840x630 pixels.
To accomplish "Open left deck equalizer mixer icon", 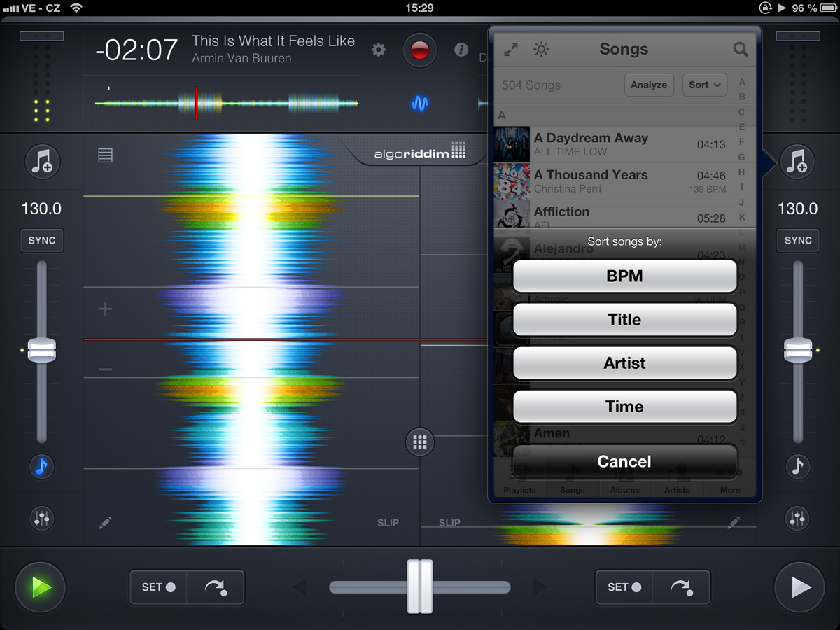I will point(43,518).
